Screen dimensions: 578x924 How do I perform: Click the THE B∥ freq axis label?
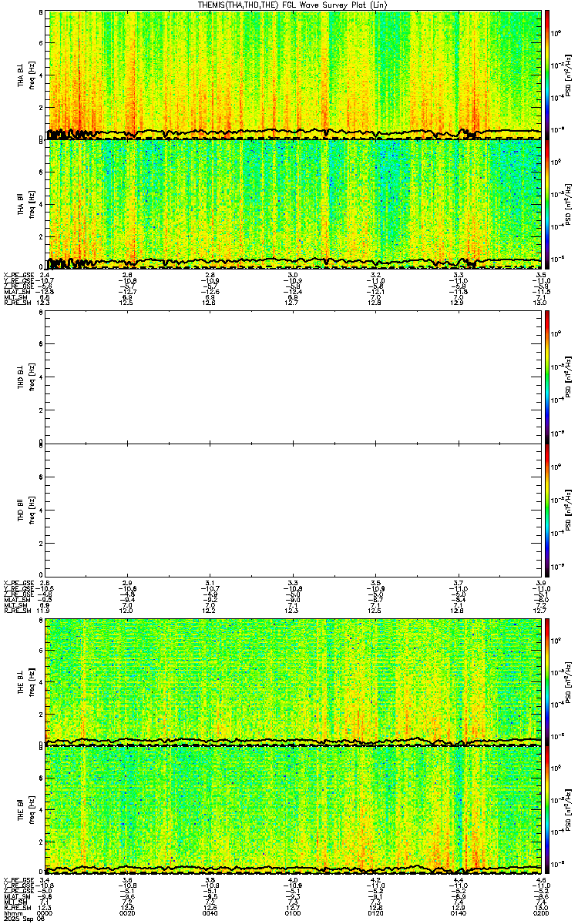click(x=31, y=811)
